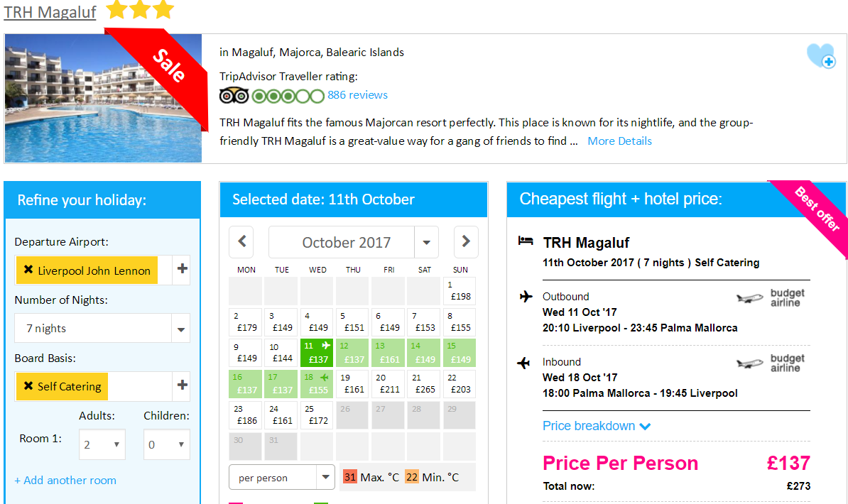This screenshot has height=504, width=848.
Task: Select 12 October £137 calendar date
Action: tap(352, 353)
